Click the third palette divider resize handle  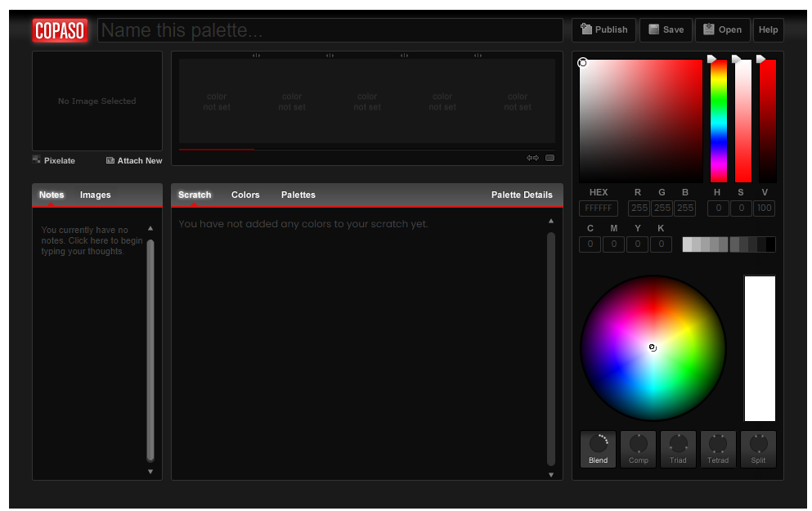point(405,56)
